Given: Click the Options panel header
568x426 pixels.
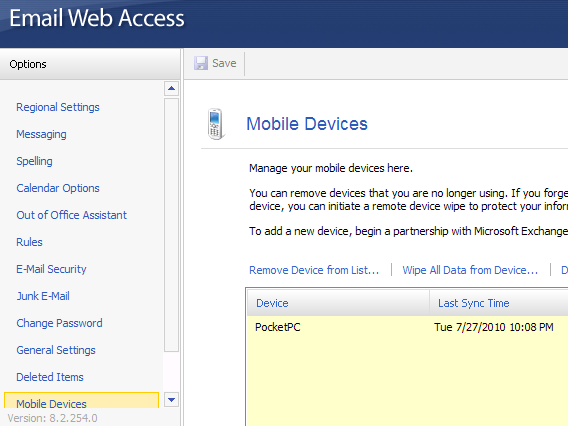Looking at the screenshot, I should pyautogui.click(x=90, y=64).
